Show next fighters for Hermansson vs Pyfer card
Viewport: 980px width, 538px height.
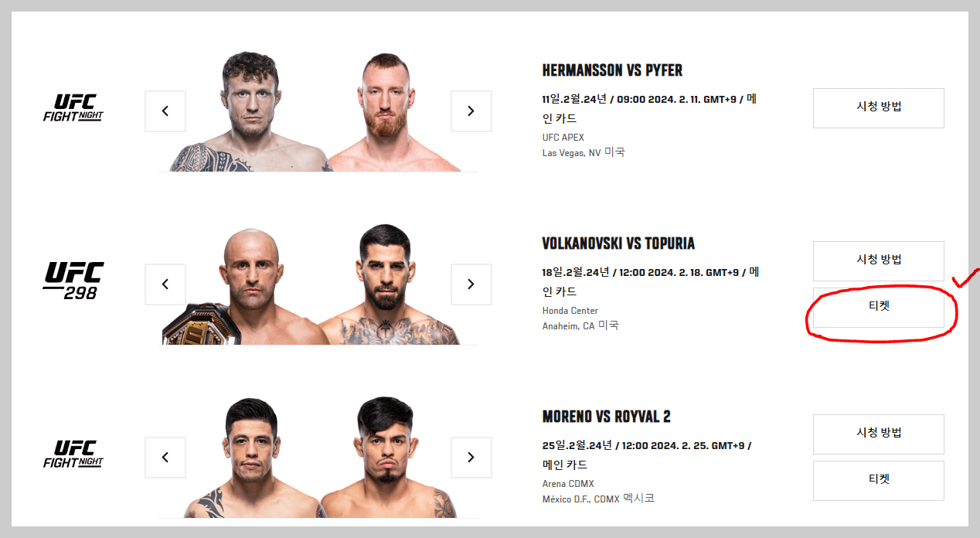[471, 111]
